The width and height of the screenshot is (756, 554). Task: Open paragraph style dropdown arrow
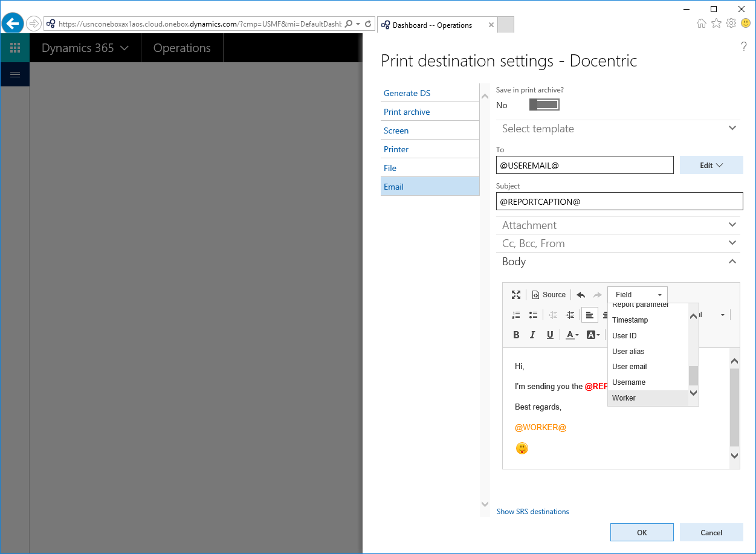pyautogui.click(x=722, y=315)
